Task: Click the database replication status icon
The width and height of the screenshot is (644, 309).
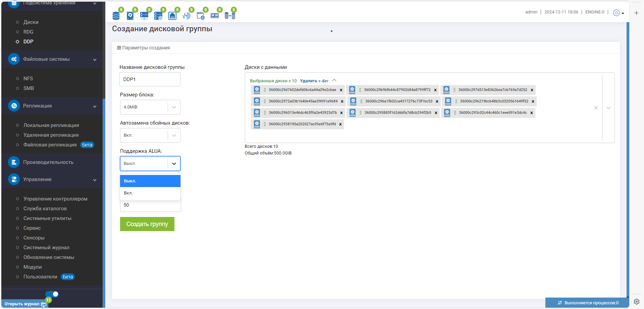Action: click(230, 15)
